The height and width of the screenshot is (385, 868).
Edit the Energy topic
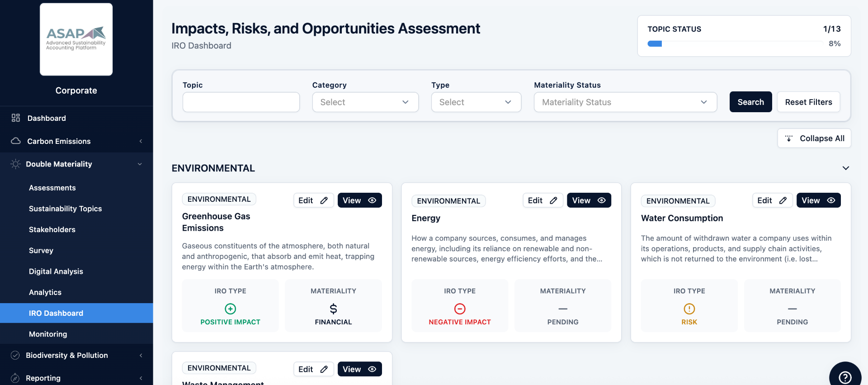pos(542,200)
